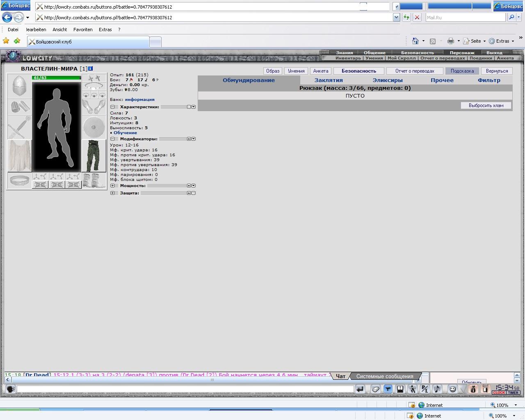
Task: Click the earrings equipment slot
Action: coord(94,78)
